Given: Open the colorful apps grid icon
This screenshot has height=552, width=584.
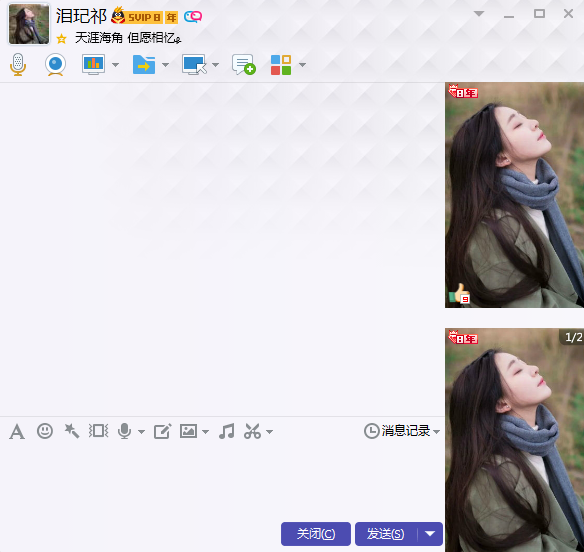Looking at the screenshot, I should (281, 65).
